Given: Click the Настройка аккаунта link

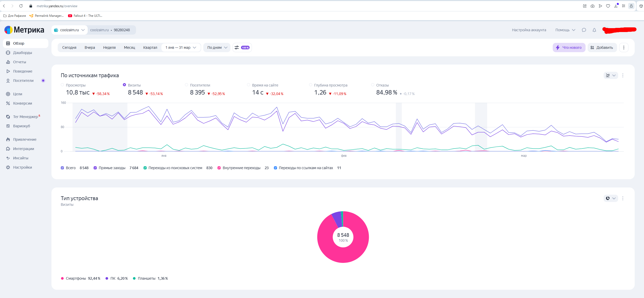Looking at the screenshot, I should pyautogui.click(x=529, y=30).
